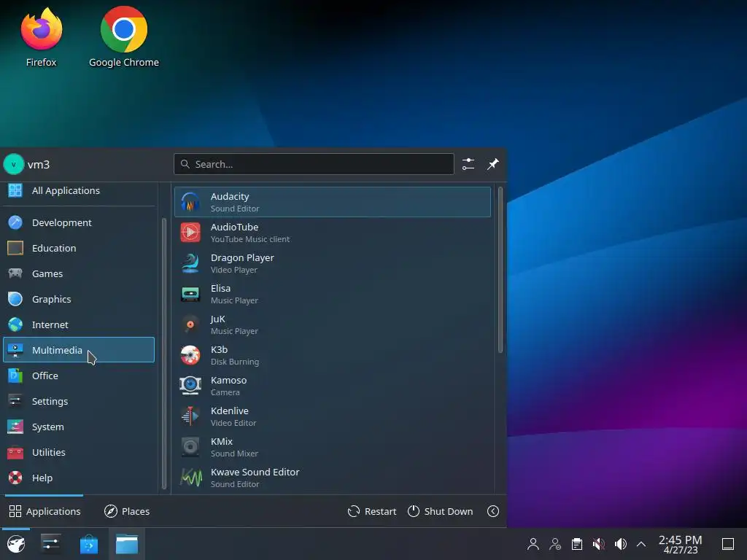This screenshot has width=747, height=560.
Task: Click the launcher search field
Action: pos(314,164)
